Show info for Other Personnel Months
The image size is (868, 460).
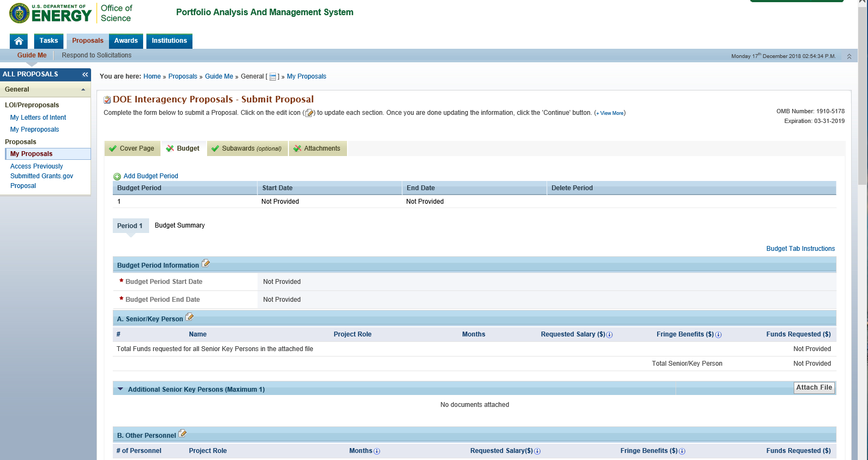[x=377, y=451]
